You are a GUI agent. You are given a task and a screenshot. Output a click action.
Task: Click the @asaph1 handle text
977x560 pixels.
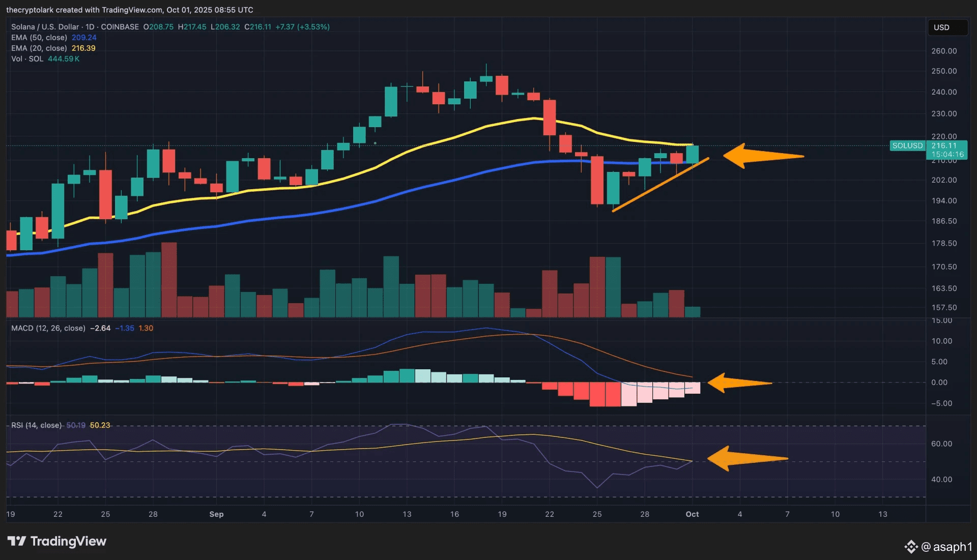point(946,547)
